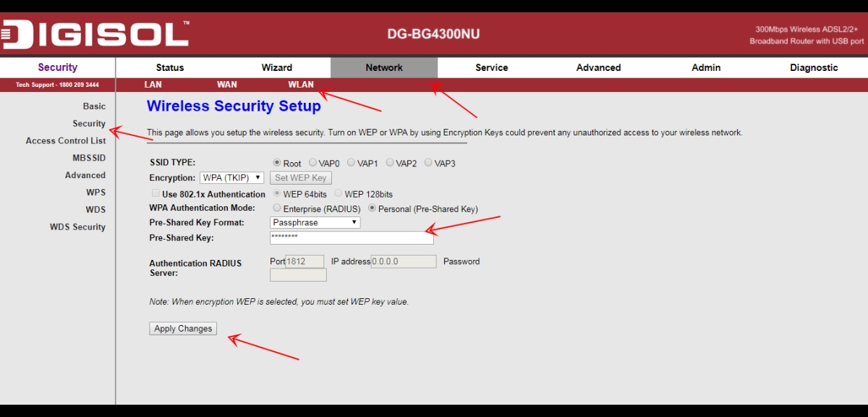Click the Tech Support phone number text
The image size is (868, 417).
[57, 85]
